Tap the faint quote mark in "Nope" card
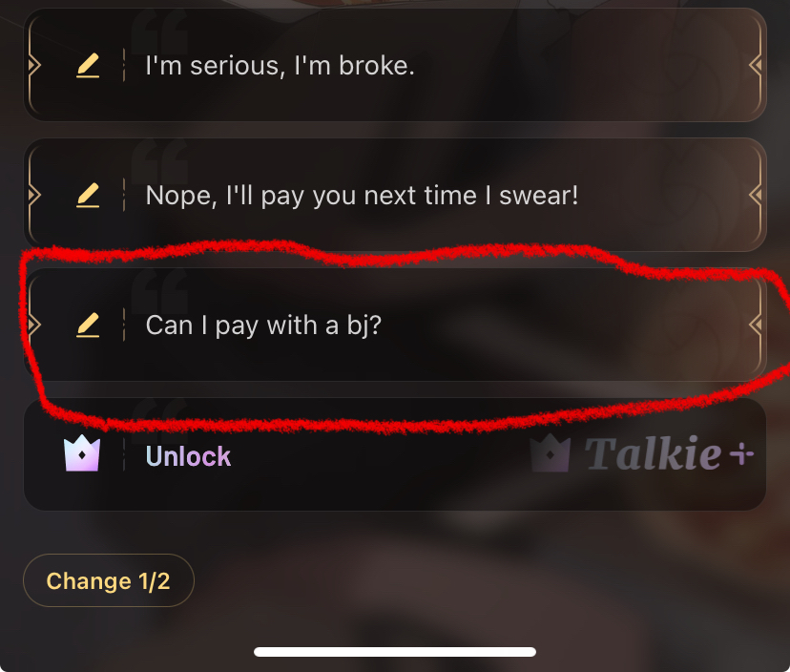Viewport: 790px width, 672px height. click(159, 162)
